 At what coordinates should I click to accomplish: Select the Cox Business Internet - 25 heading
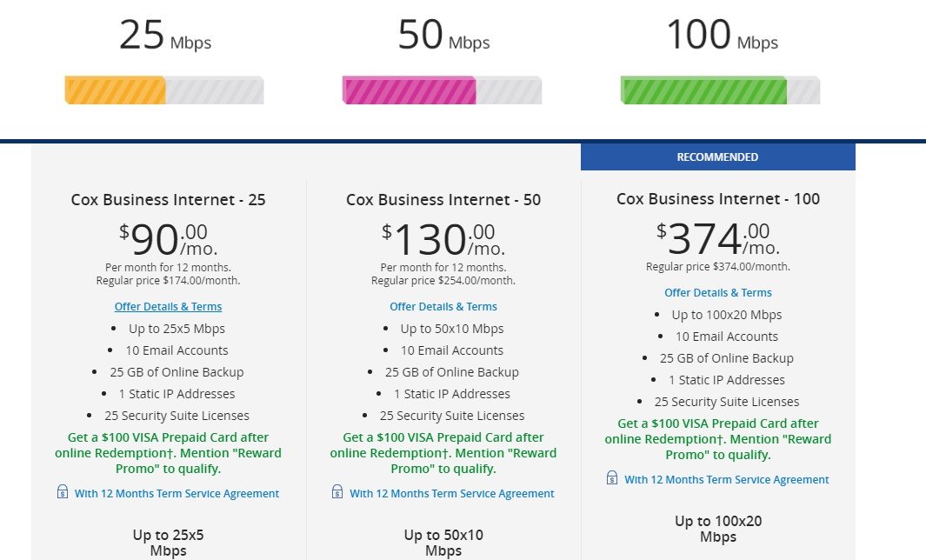click(169, 200)
